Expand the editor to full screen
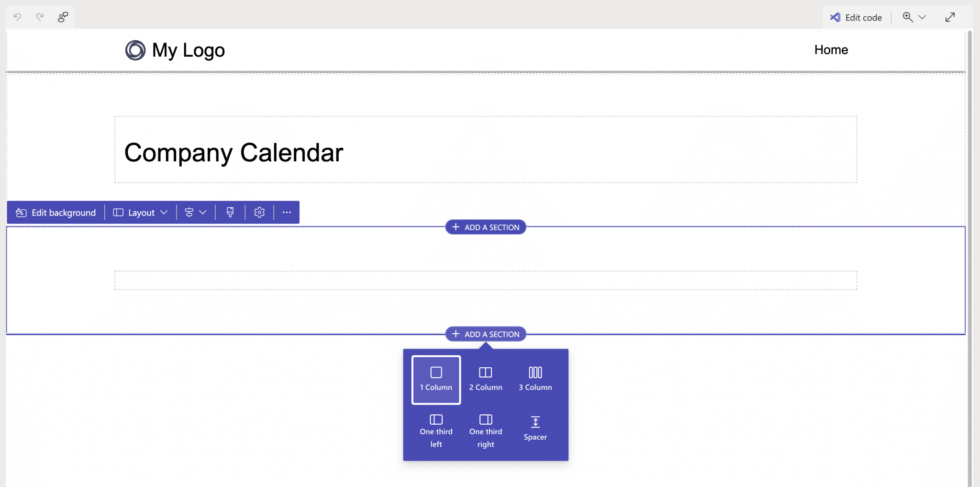The width and height of the screenshot is (980, 487). click(x=950, y=17)
